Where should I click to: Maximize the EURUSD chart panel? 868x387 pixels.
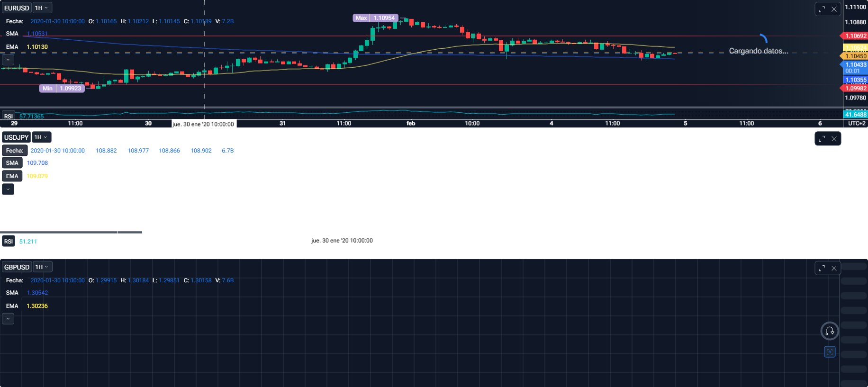coord(822,9)
